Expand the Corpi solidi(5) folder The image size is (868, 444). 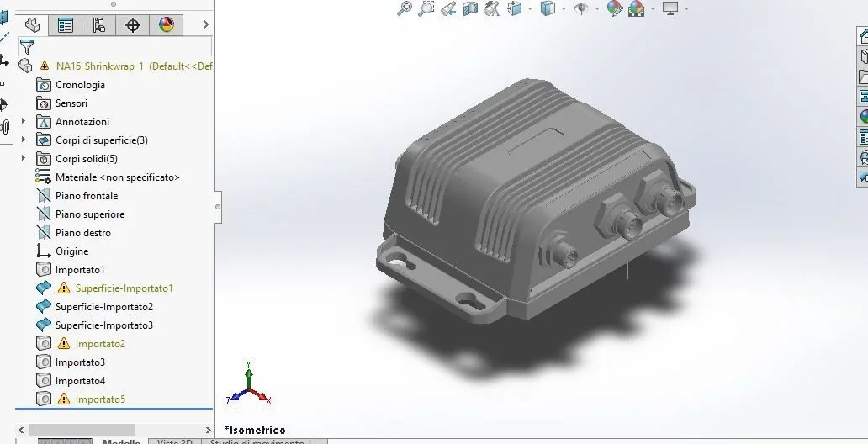[24, 158]
